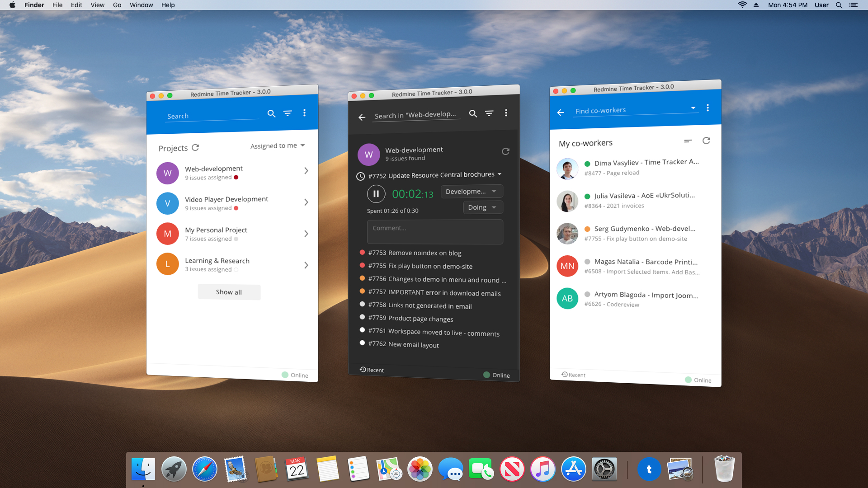Image resolution: width=868 pixels, height=488 pixels.
Task: Open the W avatar of Web-development project
Action: [168, 173]
